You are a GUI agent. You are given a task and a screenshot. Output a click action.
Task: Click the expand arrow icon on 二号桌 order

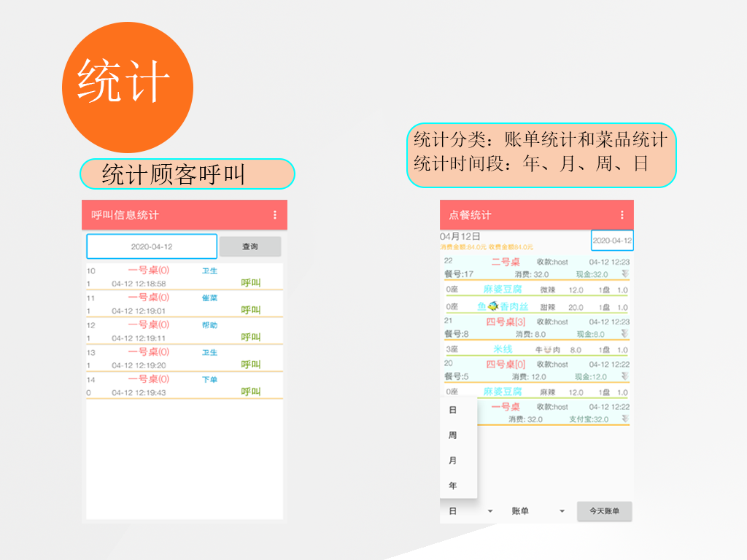coord(624,273)
